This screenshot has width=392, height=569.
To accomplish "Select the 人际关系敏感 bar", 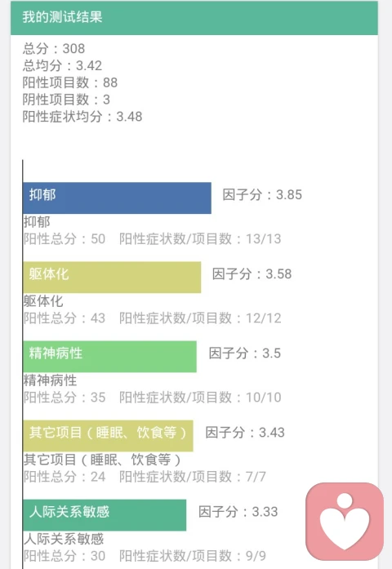I will [x=105, y=515].
